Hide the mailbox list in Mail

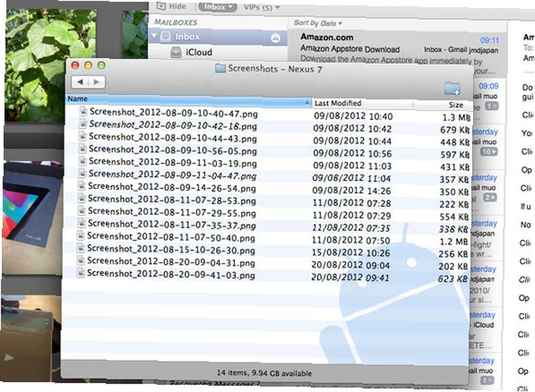(x=171, y=6)
